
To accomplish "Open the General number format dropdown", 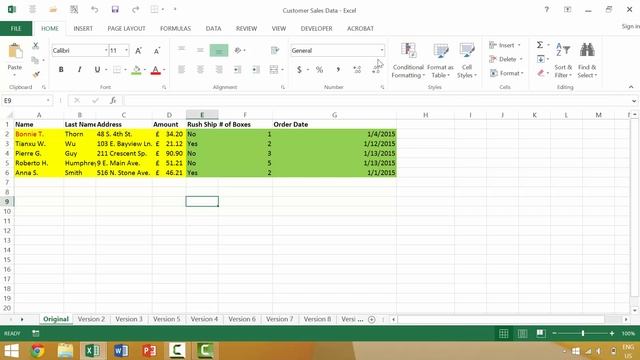I will (382, 50).
